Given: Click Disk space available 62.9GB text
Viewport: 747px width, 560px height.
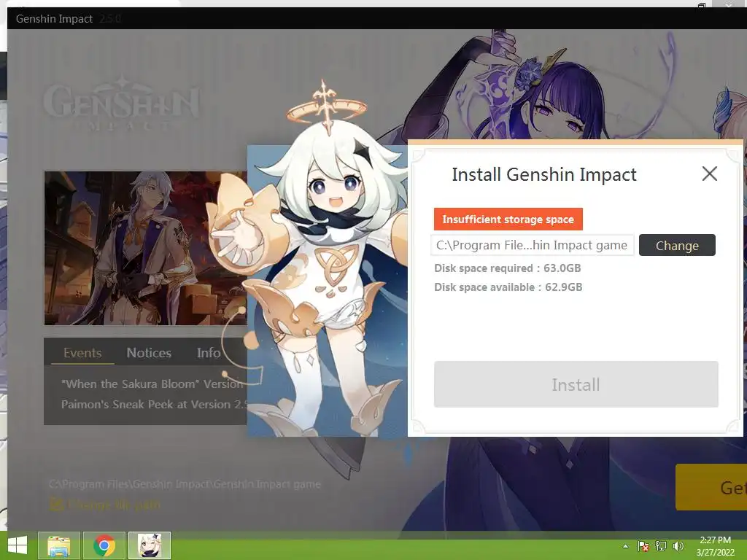Looking at the screenshot, I should click(508, 287).
